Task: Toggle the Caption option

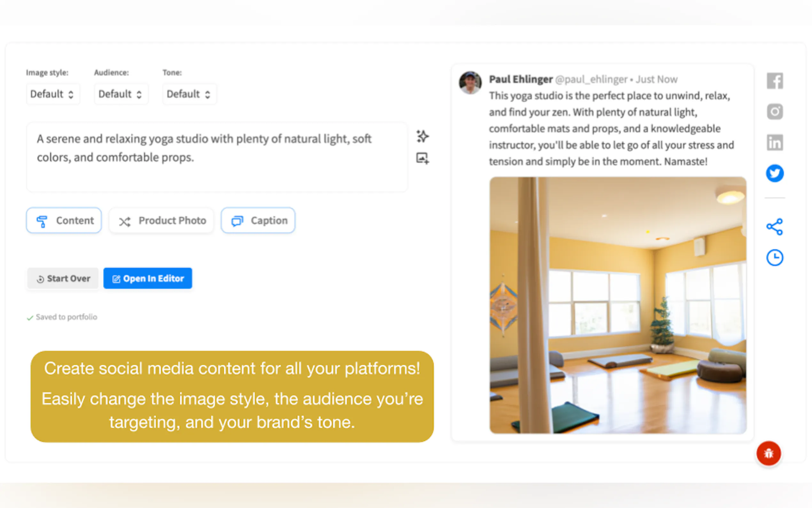Action: coord(258,220)
